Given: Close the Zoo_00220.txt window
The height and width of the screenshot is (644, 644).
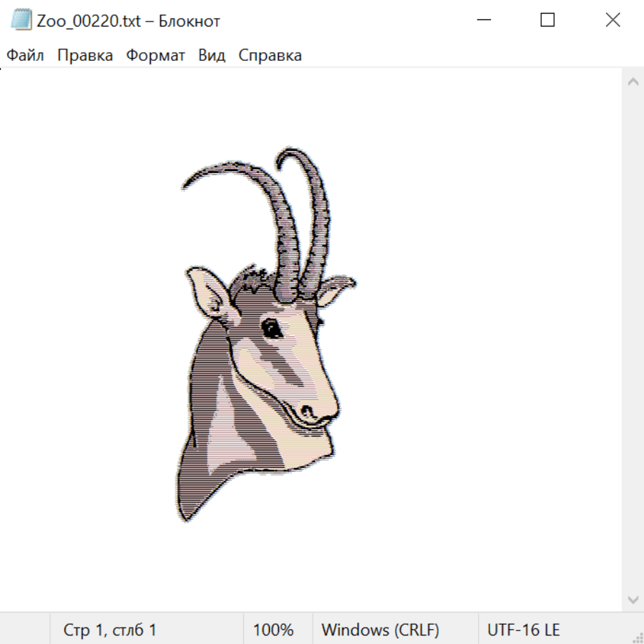Looking at the screenshot, I should click(x=613, y=20).
